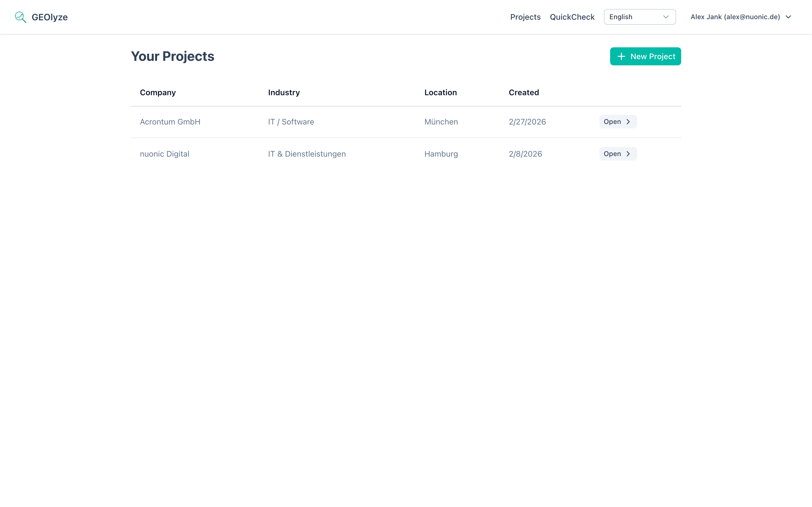Click the GEOlyze brand name text
This screenshot has height=507, width=812.
point(50,17)
